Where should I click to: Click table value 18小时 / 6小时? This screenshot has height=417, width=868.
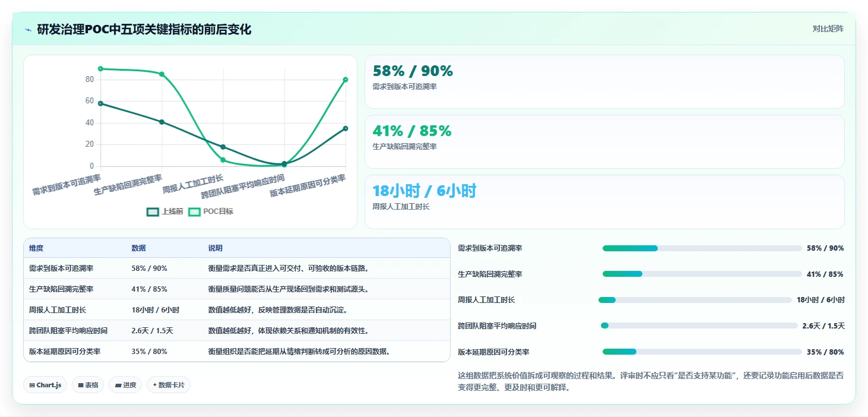point(155,310)
